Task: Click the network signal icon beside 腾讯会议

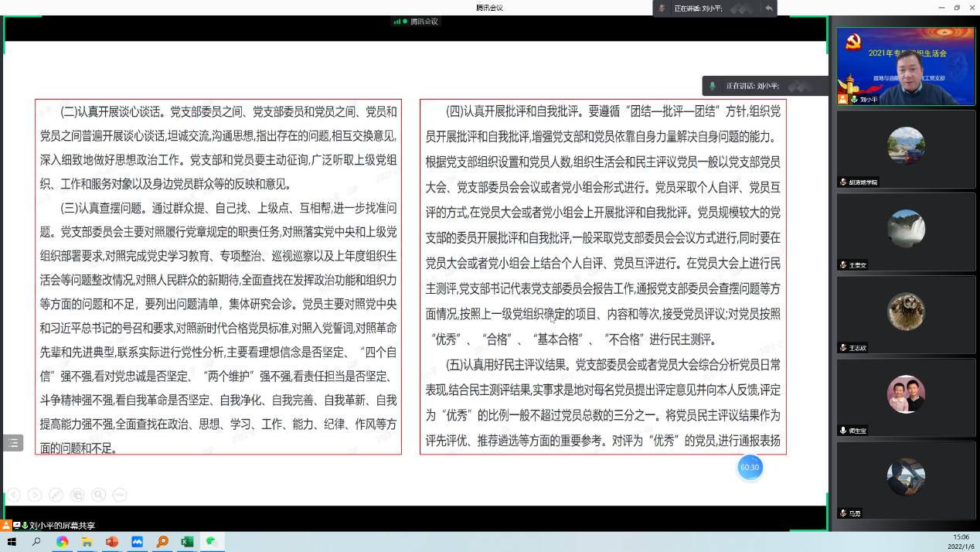Action: [x=397, y=22]
